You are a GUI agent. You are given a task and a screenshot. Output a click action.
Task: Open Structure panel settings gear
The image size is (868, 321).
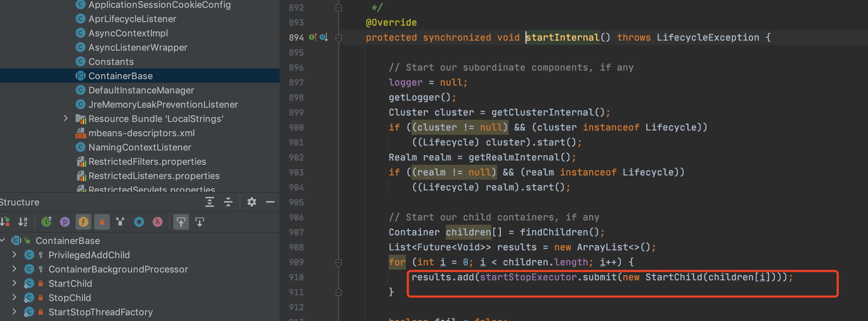(x=252, y=202)
